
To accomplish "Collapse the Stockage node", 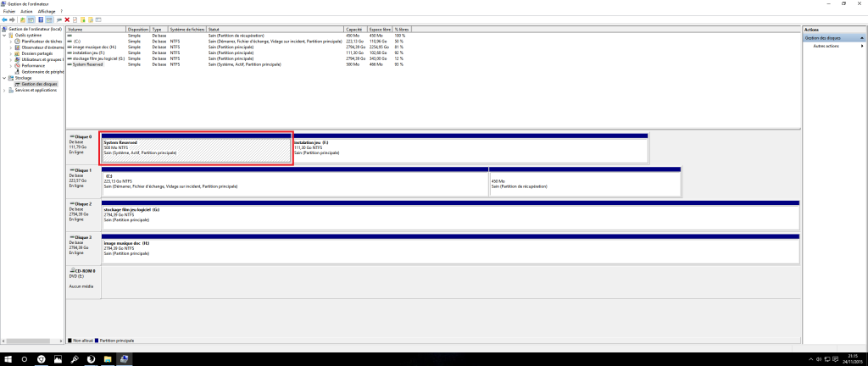I will [5, 78].
